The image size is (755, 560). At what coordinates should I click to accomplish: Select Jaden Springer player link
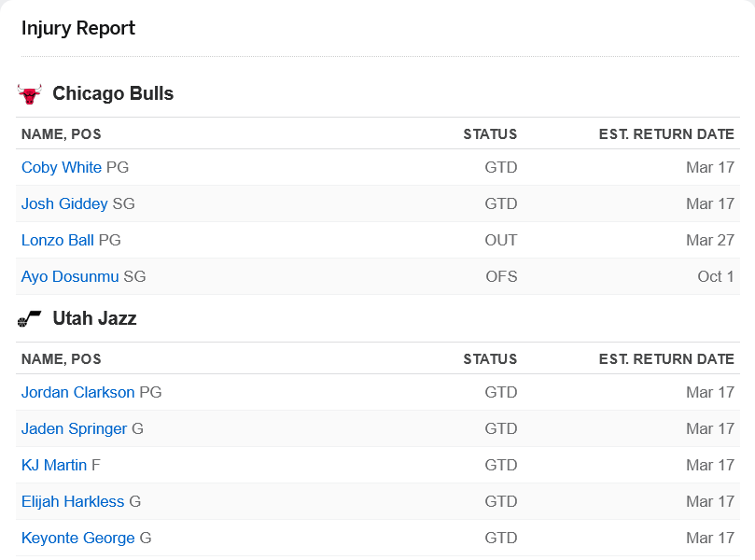(x=74, y=428)
